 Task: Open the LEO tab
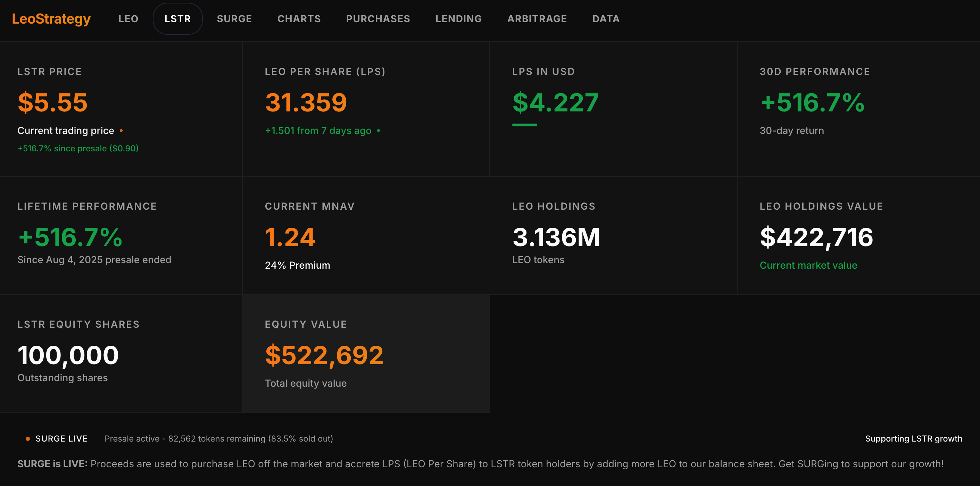click(128, 19)
